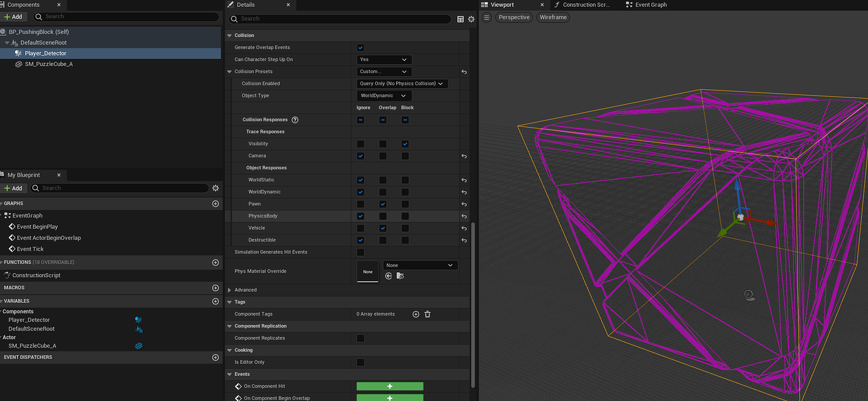
Task: Delete all Component Tags with trash icon
Action: [x=428, y=314]
